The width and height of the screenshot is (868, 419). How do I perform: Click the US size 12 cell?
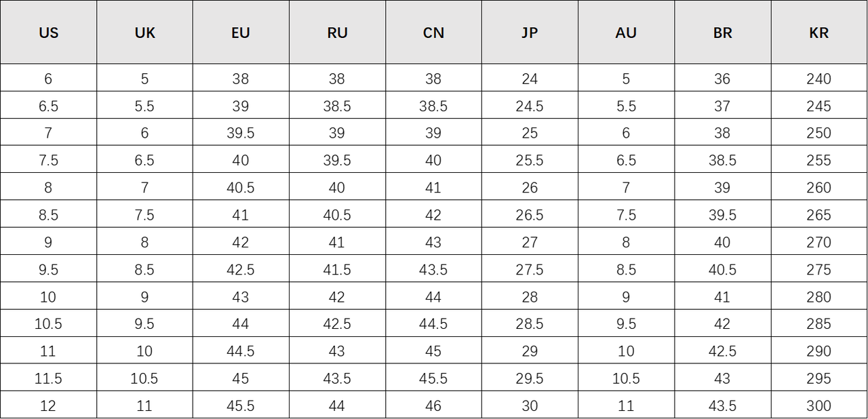coord(48,405)
